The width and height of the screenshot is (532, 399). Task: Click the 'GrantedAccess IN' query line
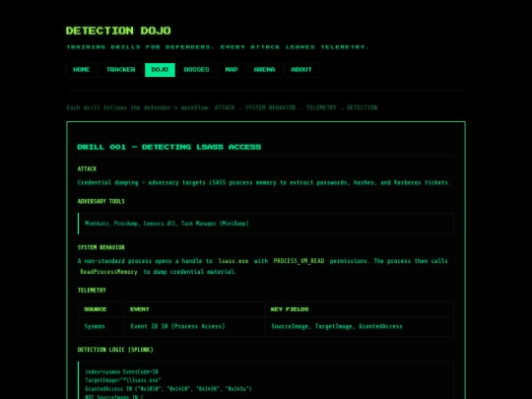pyautogui.click(x=168, y=389)
